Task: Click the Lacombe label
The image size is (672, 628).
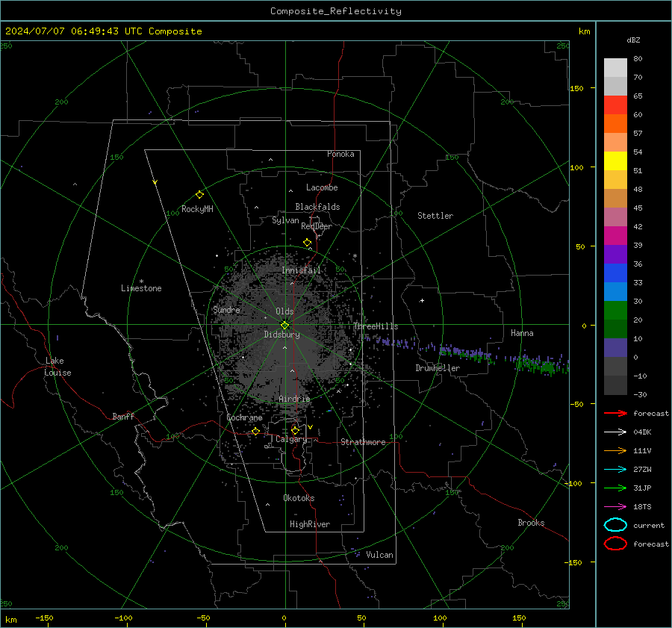Action: (x=322, y=187)
